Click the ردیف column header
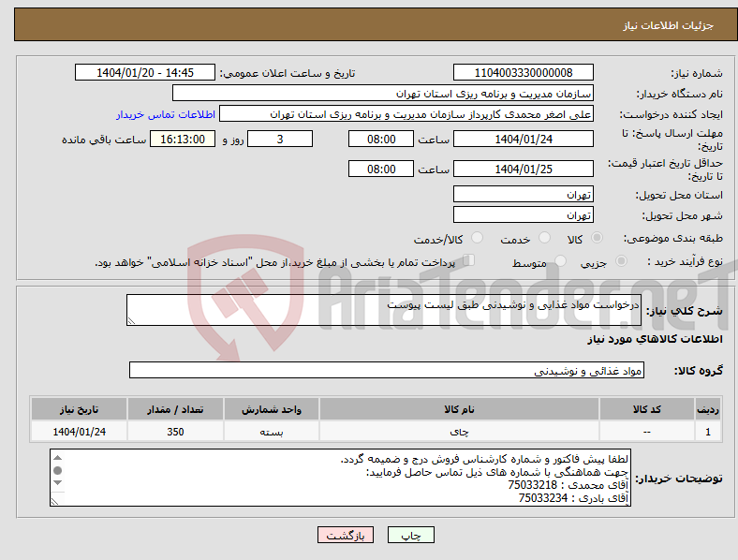Image resolution: width=738 pixels, height=560 pixels. (707, 409)
